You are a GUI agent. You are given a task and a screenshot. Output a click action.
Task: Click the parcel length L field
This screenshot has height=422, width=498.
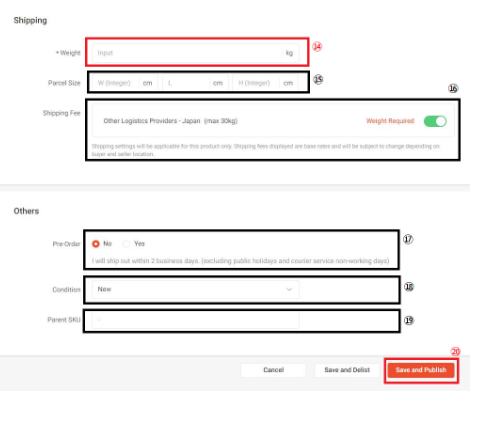tap(195, 83)
